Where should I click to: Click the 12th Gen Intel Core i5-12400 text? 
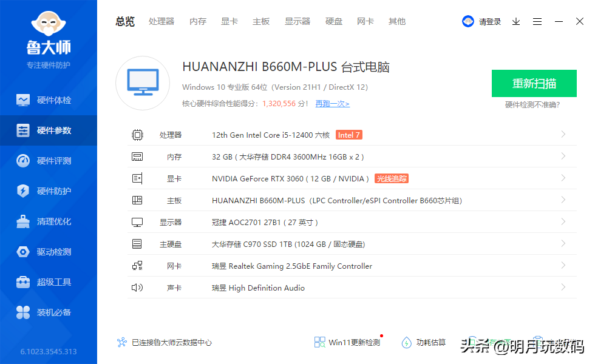click(271, 135)
